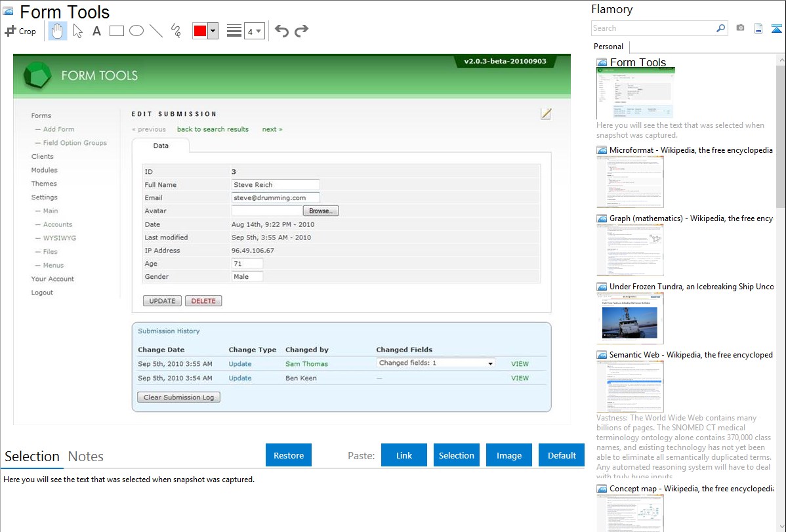This screenshot has height=532, width=786.
Task: Click the UPDATE button
Action: [163, 301]
